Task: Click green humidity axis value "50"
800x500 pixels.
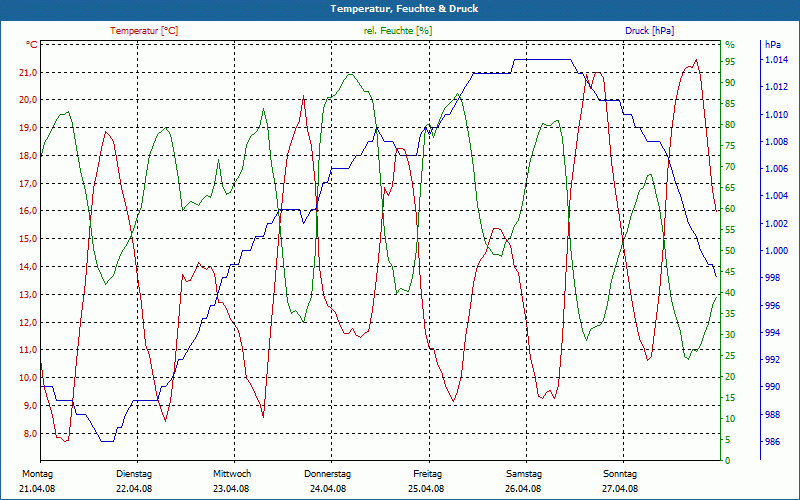Action: [x=730, y=251]
